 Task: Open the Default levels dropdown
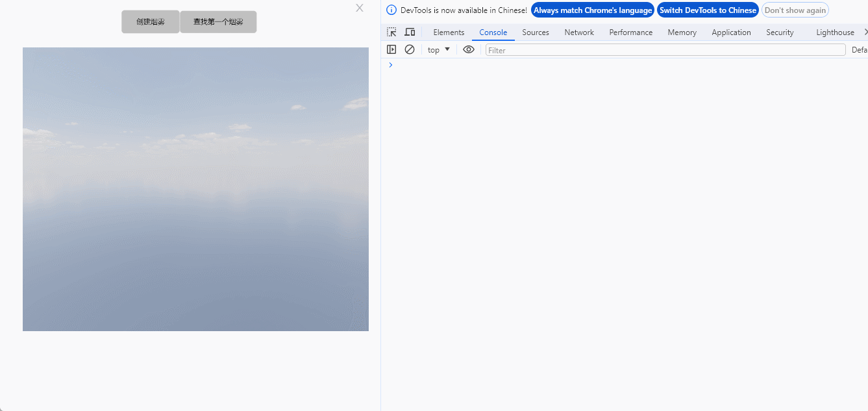point(859,50)
